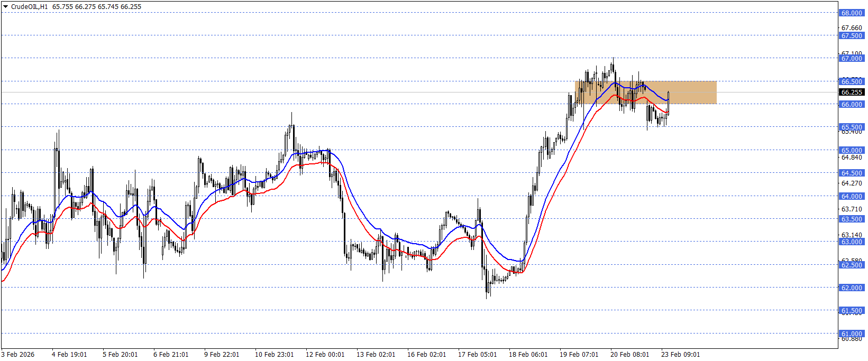Select the 63.000 price level label
868x361 pixels.
point(852,242)
